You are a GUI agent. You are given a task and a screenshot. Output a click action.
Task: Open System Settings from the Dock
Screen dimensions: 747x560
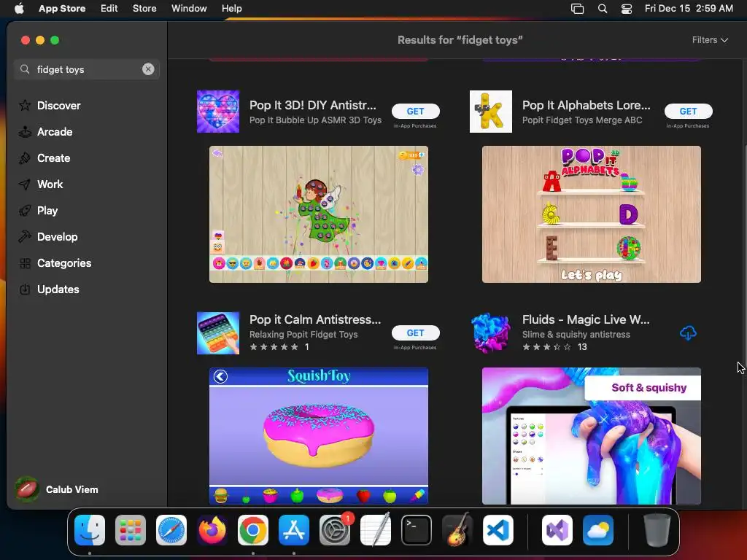pyautogui.click(x=335, y=530)
